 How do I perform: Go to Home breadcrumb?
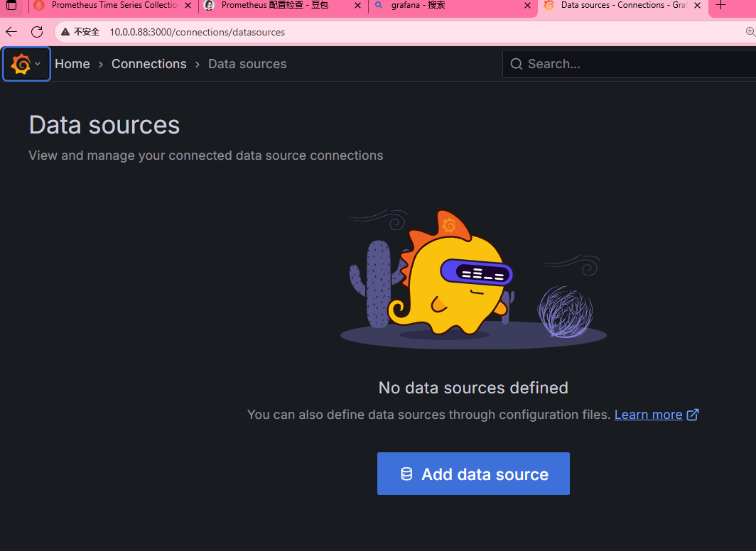point(72,64)
